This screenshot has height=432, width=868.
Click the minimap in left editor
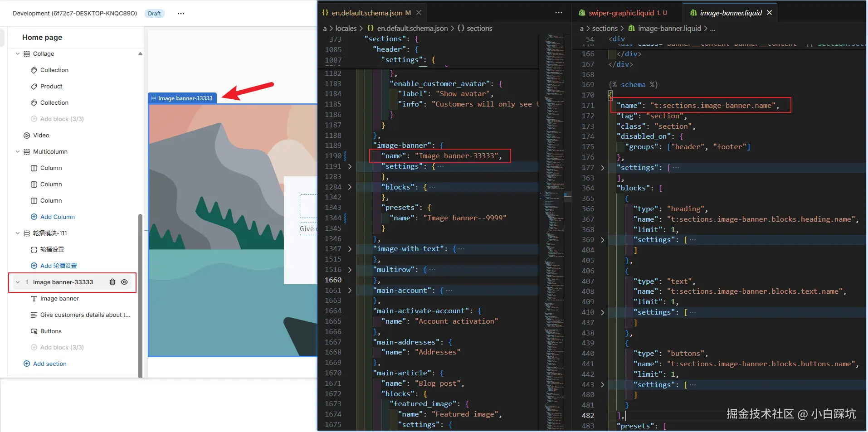tap(553, 231)
